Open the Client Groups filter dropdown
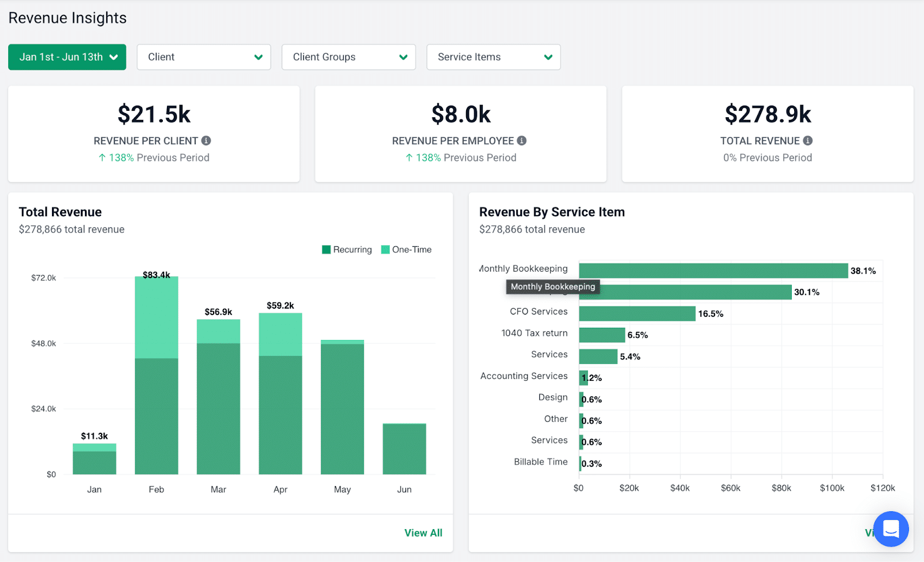The image size is (924, 562). (349, 57)
